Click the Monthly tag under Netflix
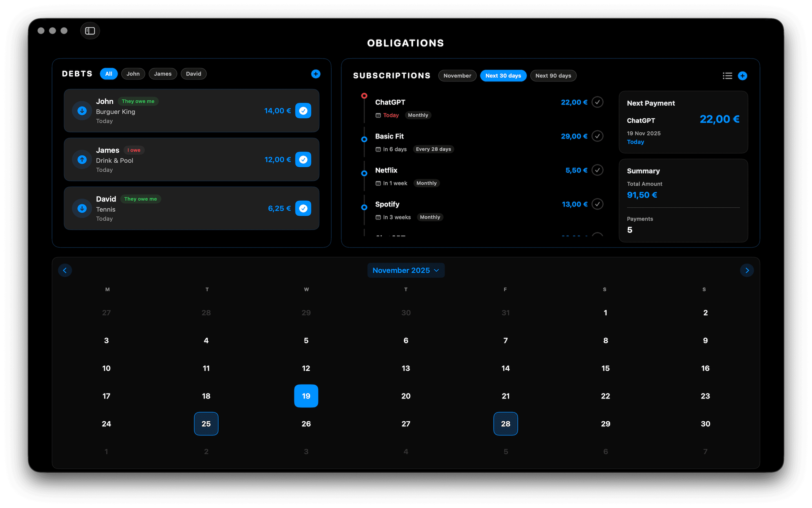The width and height of the screenshot is (812, 508). click(426, 183)
